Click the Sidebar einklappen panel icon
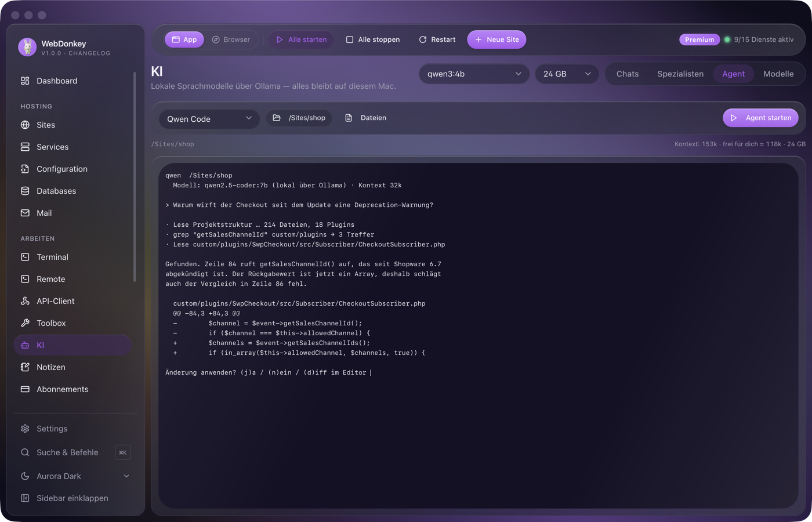 [25, 498]
